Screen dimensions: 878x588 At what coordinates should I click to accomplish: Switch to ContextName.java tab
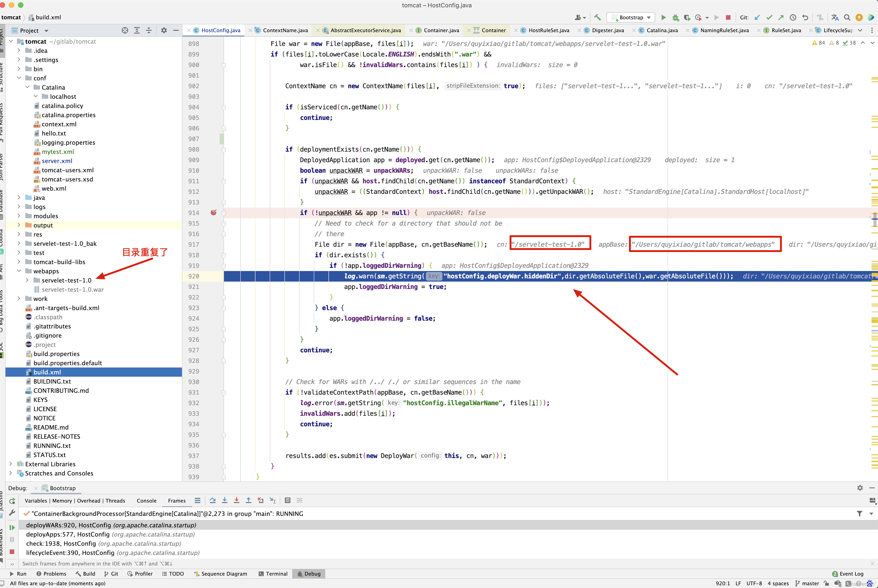(x=281, y=30)
